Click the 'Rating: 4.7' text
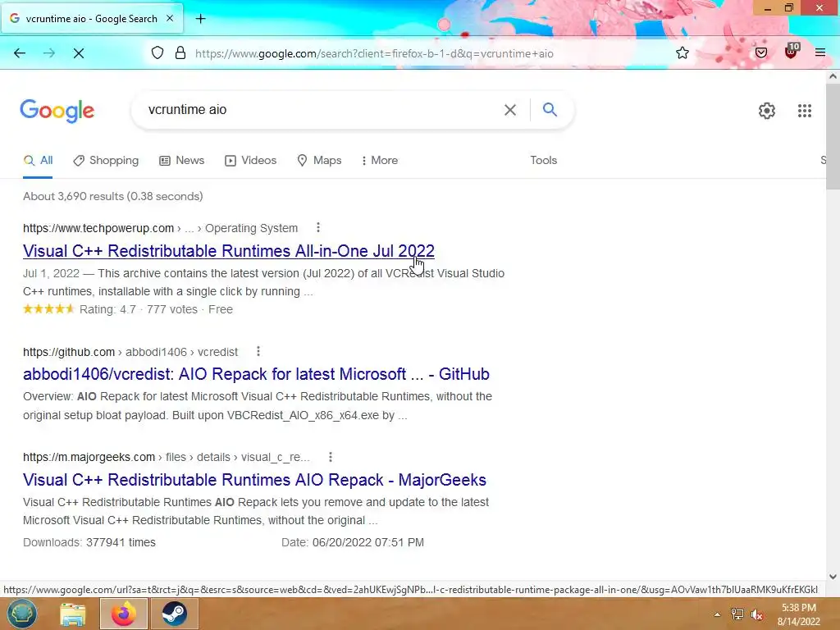The image size is (840, 630). click(x=107, y=309)
